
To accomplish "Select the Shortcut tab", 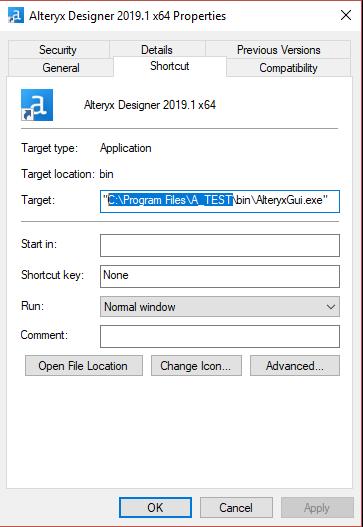I will tap(170, 66).
